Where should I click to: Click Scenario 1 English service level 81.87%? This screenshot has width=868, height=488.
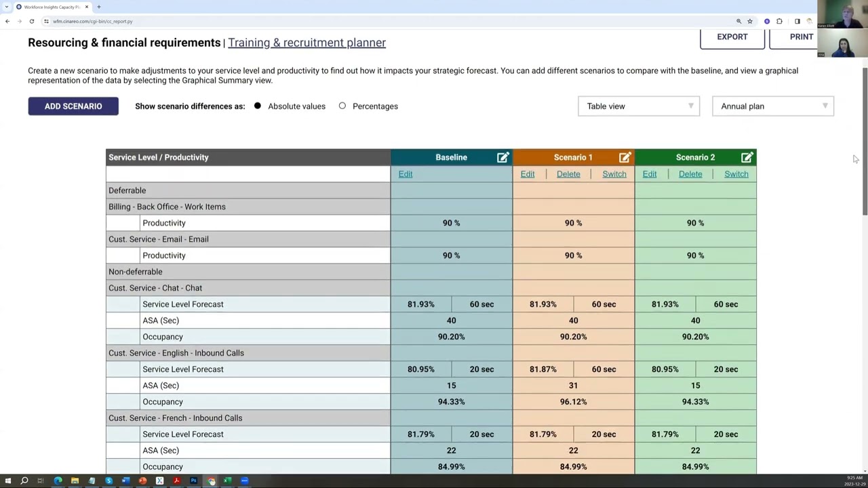click(542, 369)
